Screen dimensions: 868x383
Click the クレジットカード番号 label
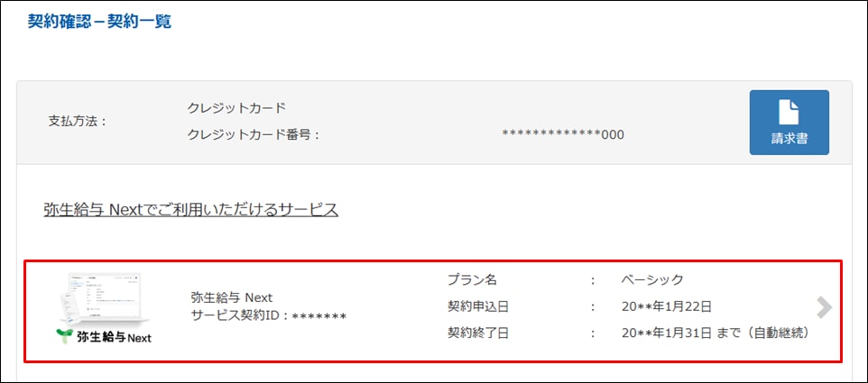(x=254, y=135)
